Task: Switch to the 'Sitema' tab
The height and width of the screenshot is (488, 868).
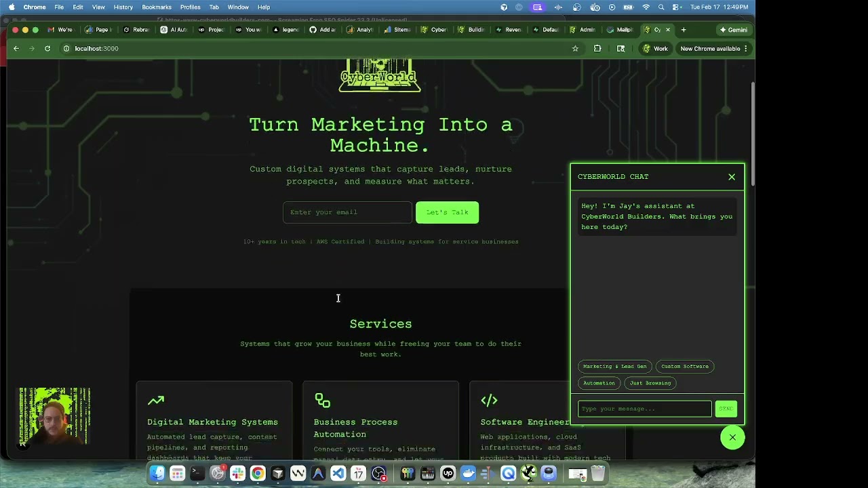Action: (x=397, y=30)
